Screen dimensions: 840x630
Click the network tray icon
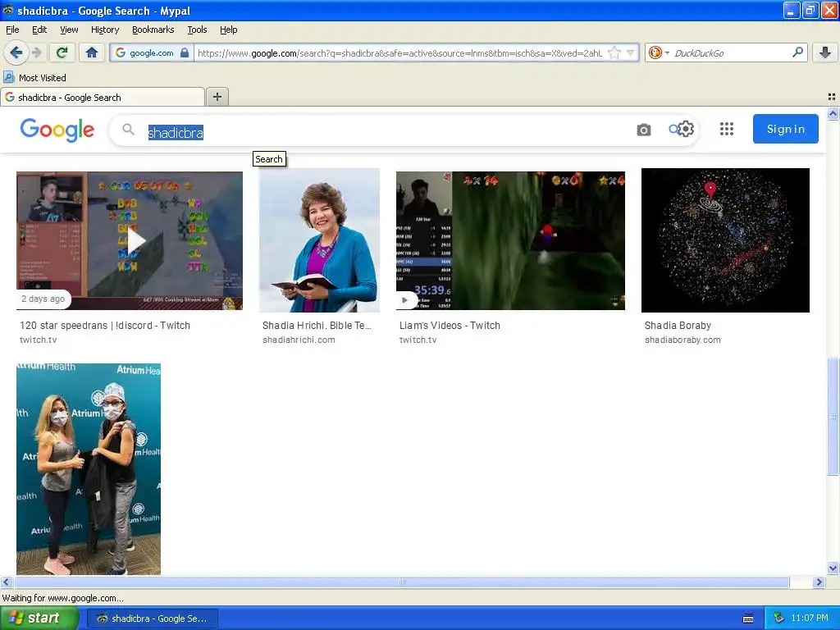coord(779,619)
